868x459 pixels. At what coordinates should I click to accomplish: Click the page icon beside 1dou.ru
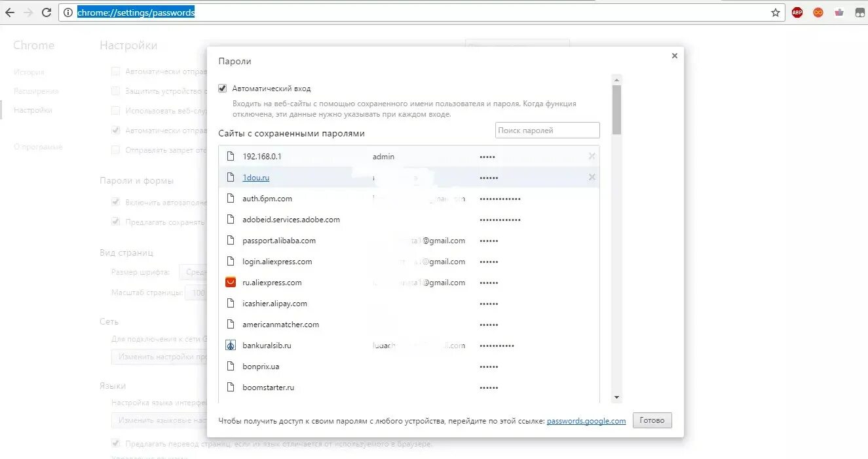(x=230, y=177)
